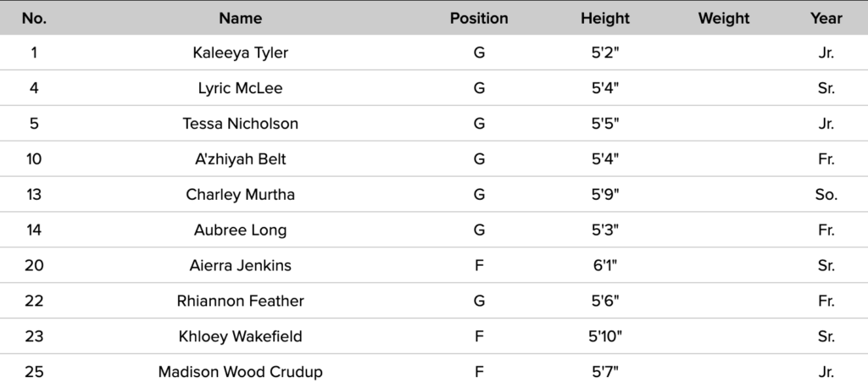Image resolution: width=868 pixels, height=388 pixels.
Task: Select Aierra Jenkins in the roster
Action: click(241, 266)
